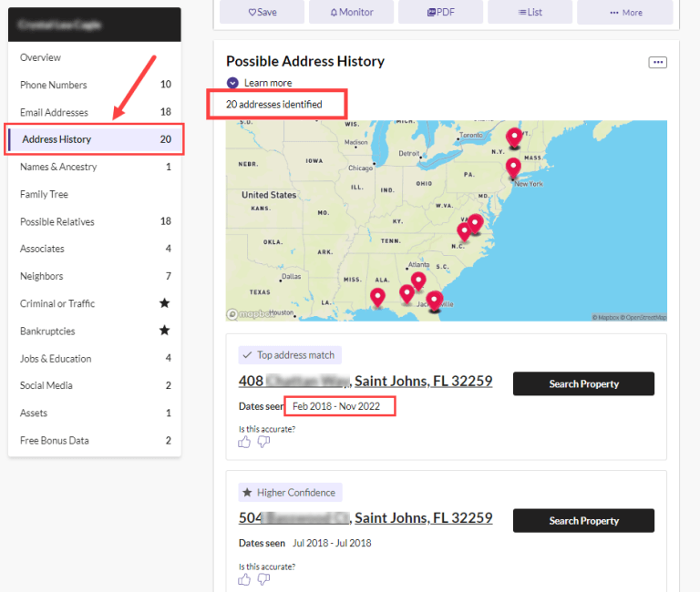The image size is (700, 592).
Task: Open the 504 Saint Johns address link
Action: tap(365, 517)
